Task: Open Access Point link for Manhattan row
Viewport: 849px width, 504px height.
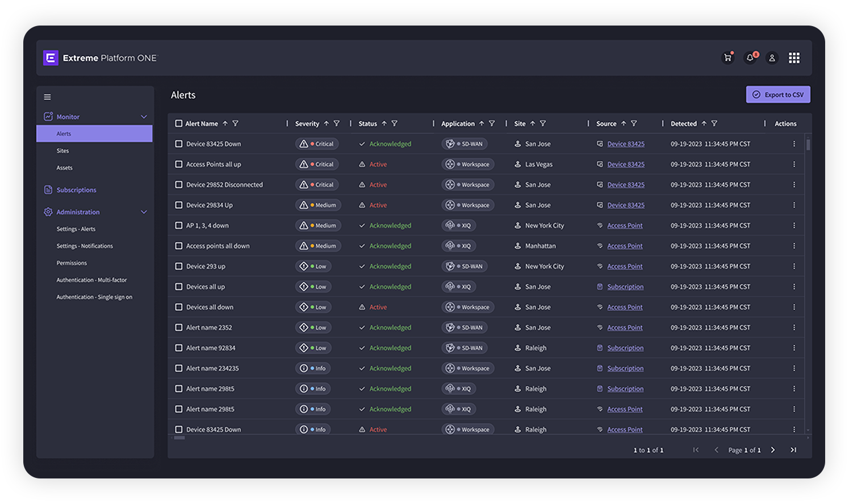Action: coord(625,246)
